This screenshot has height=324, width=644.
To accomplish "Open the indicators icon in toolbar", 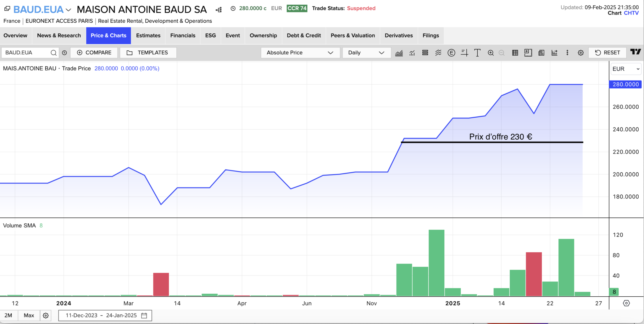I will click(412, 53).
